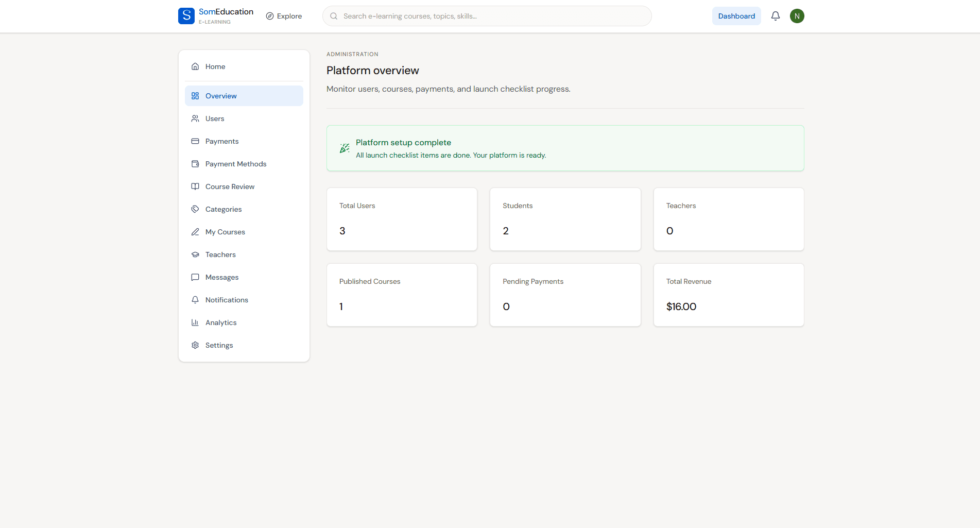
Task: Go to Home in the sidebar
Action: click(244, 66)
